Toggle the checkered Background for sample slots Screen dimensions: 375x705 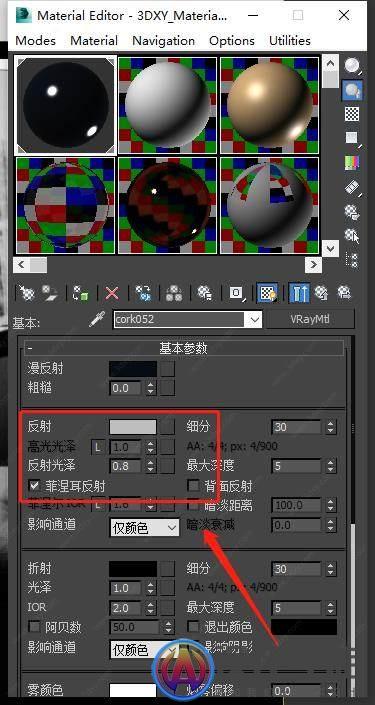pyautogui.click(x=353, y=114)
